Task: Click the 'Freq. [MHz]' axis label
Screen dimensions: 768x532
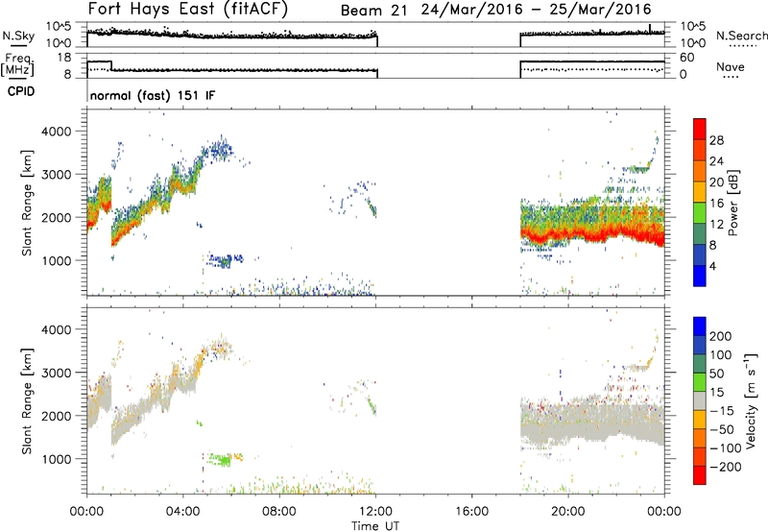Action: coord(17,65)
